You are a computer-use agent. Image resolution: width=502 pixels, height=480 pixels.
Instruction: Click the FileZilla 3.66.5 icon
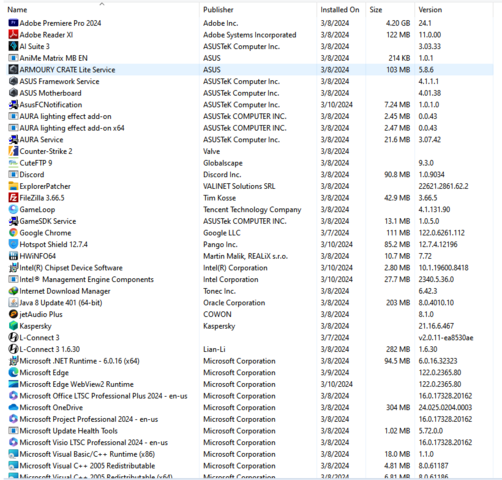[x=13, y=198]
